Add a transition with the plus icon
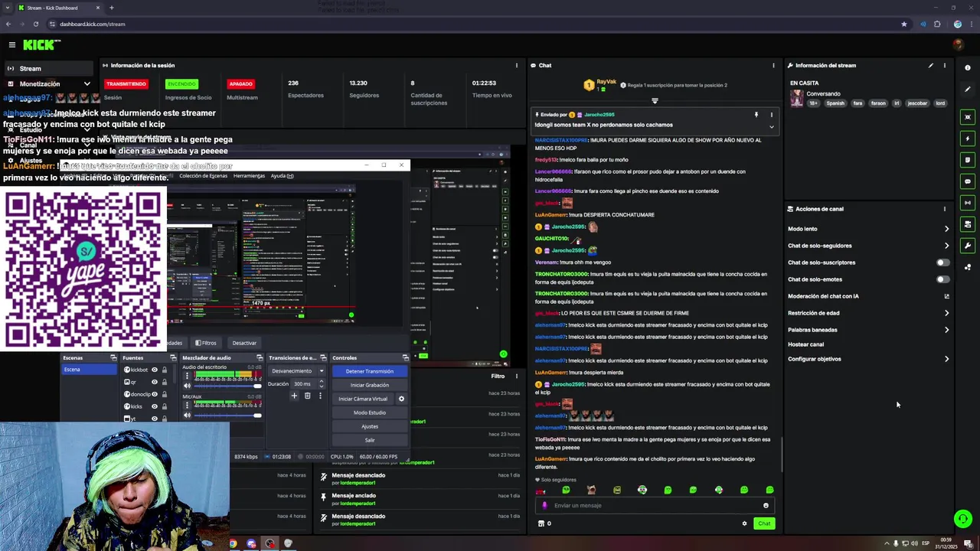Screen dimensions: 980x551 (294, 396)
